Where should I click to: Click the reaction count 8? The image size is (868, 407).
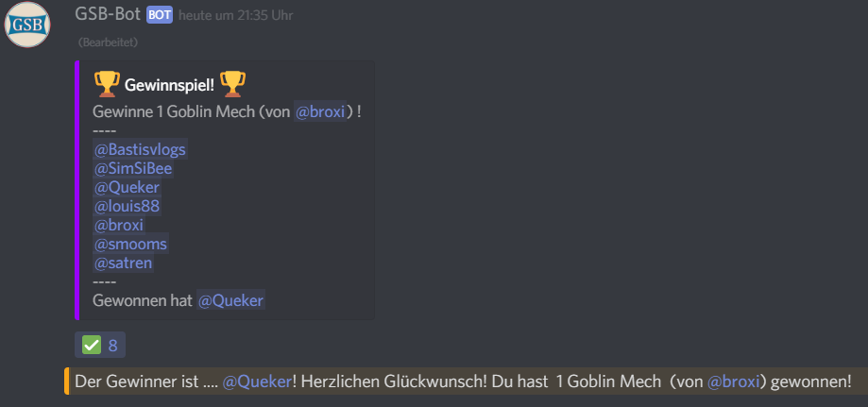coord(113,346)
